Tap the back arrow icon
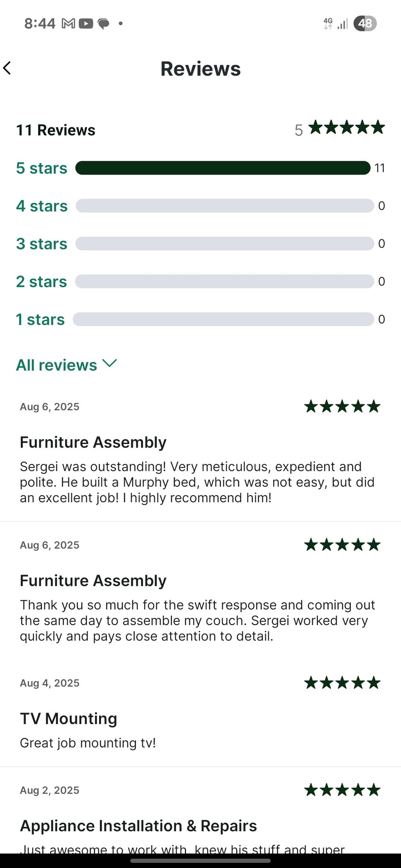 point(7,68)
